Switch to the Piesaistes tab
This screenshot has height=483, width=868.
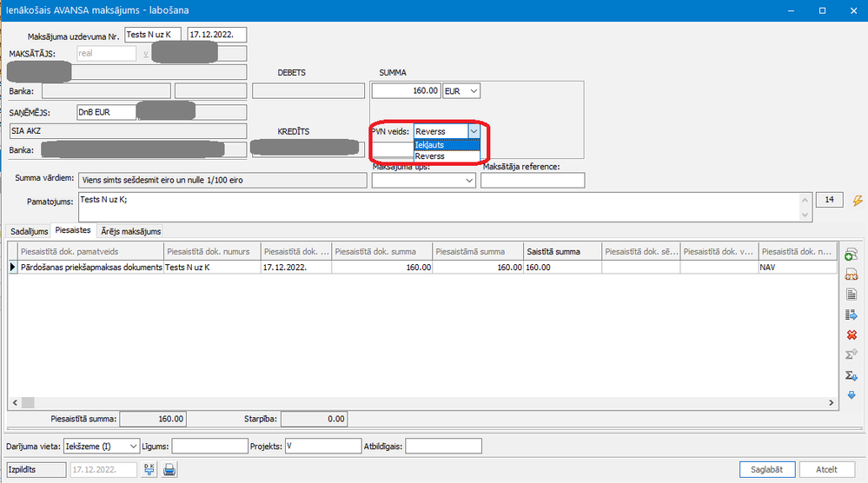click(x=73, y=230)
